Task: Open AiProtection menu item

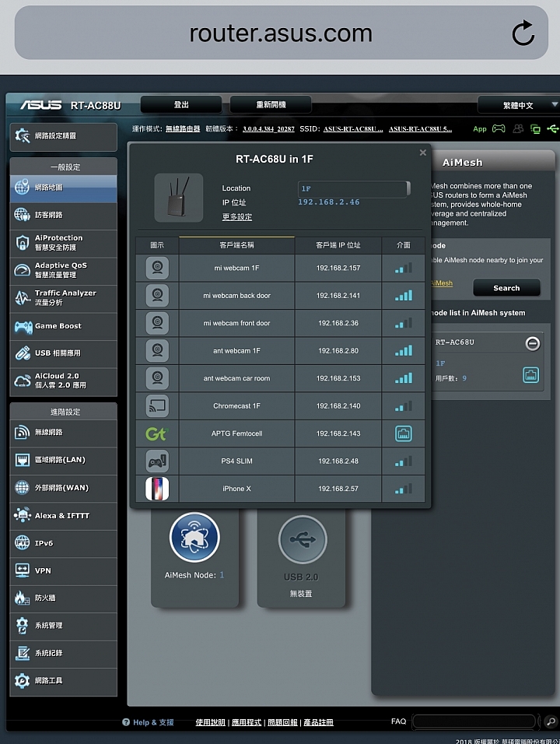Action: (64, 243)
